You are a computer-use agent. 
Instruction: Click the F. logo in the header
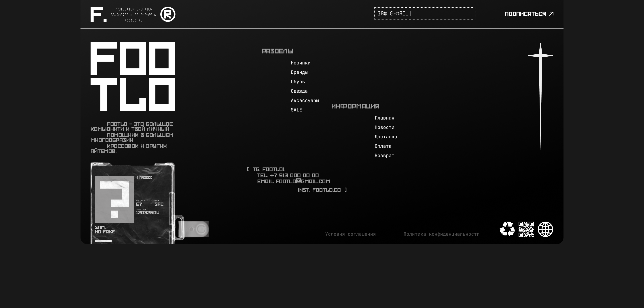[98, 14]
